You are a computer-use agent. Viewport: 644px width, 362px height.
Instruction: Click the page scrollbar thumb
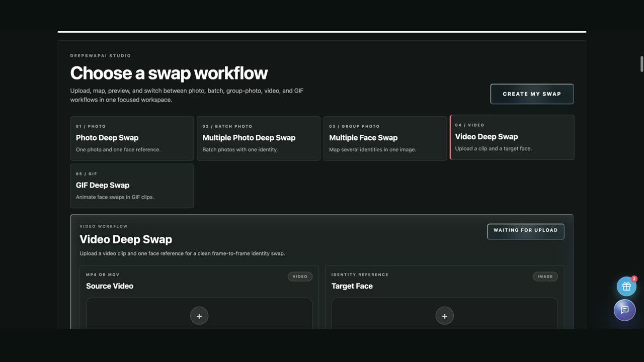641,64
